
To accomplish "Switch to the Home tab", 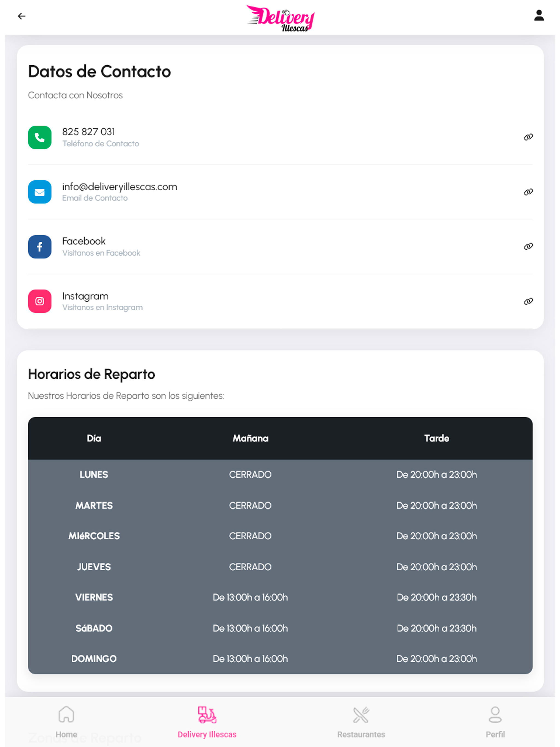I will pyautogui.click(x=66, y=722).
